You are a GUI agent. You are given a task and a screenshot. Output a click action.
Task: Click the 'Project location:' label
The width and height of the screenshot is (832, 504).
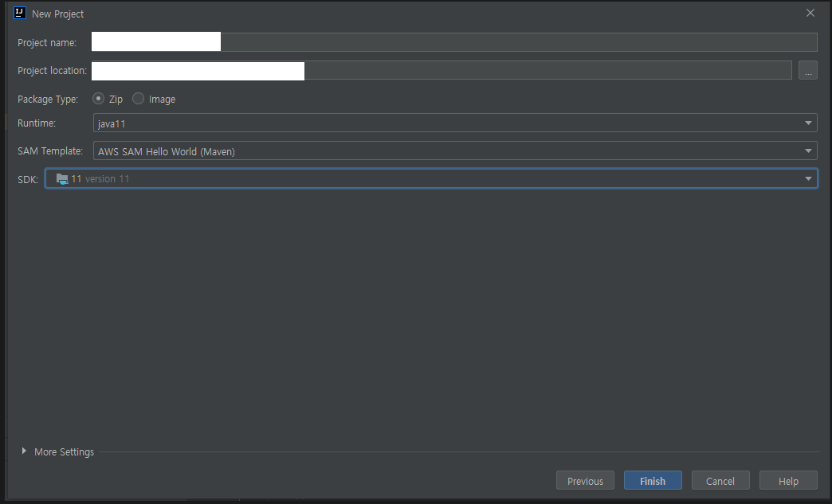(52, 71)
